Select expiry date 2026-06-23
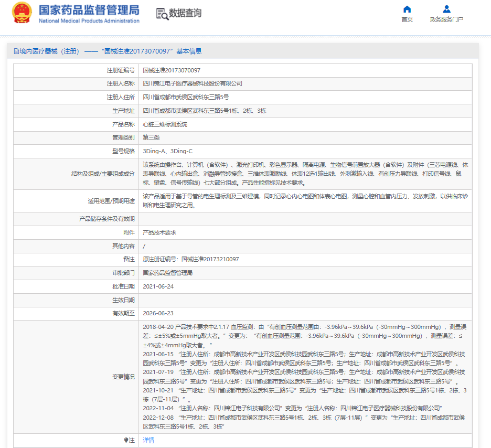 pyautogui.click(x=158, y=313)
